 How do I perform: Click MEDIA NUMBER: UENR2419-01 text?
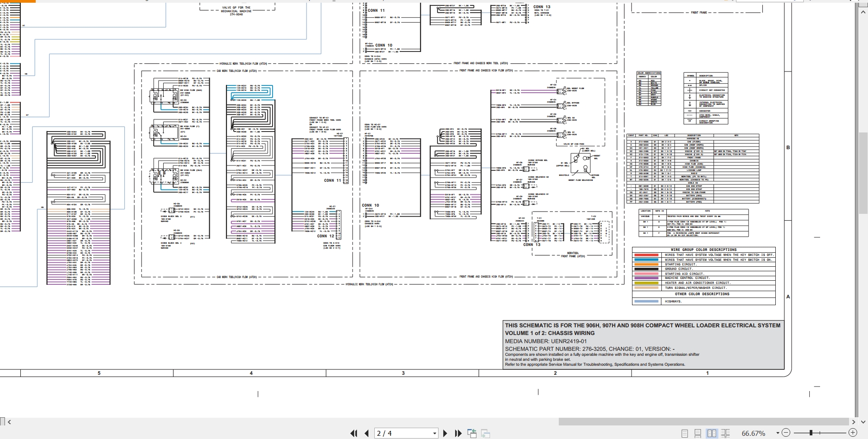546,341
